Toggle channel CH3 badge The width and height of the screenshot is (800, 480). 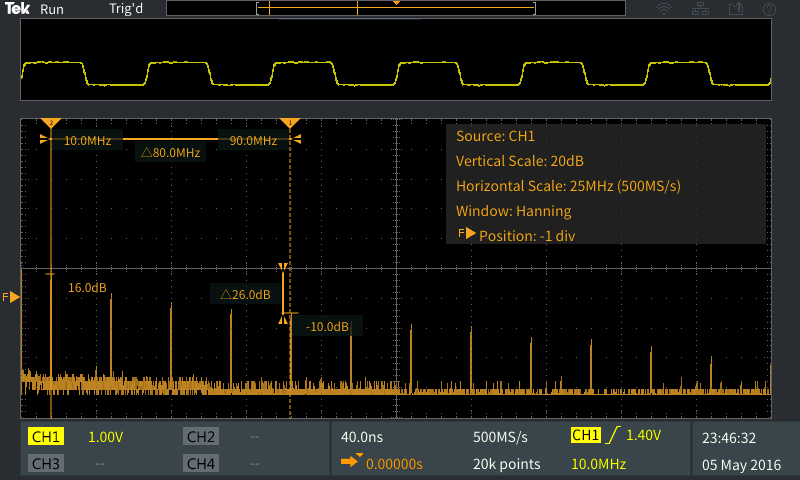tap(46, 464)
